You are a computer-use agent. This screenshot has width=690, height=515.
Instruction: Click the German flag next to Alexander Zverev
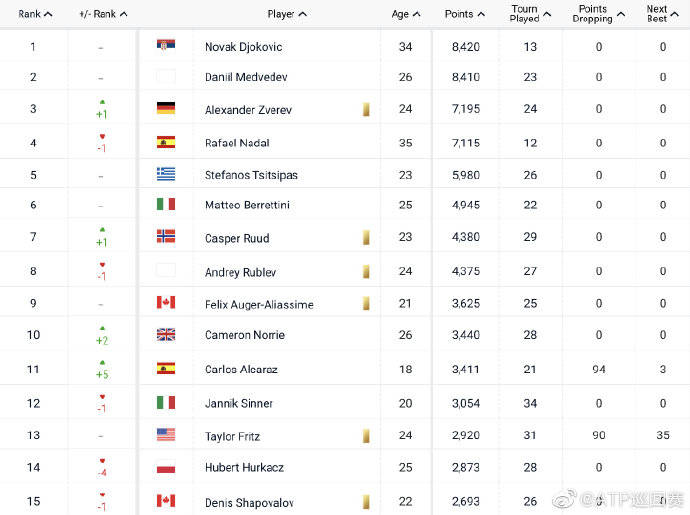[x=166, y=108]
